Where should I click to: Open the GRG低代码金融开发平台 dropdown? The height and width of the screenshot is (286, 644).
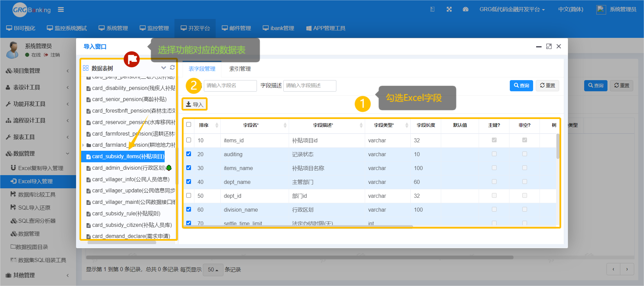(512, 9)
